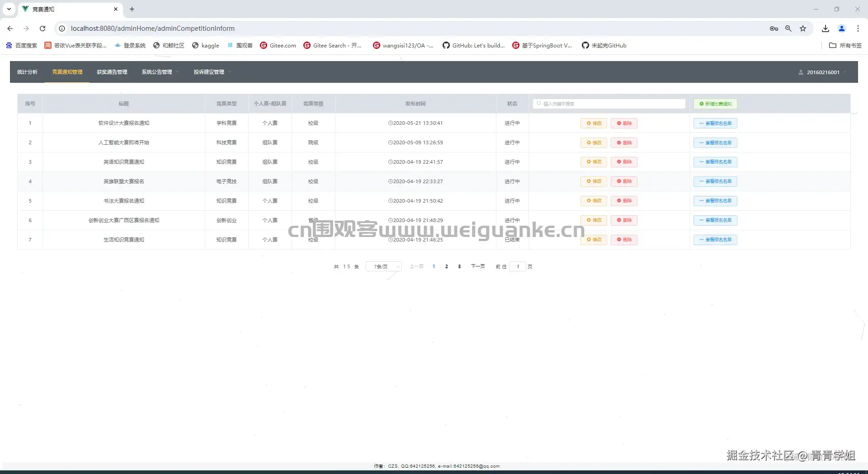
Task: Open a new browser tab with plus icon
Action: pyautogui.click(x=132, y=9)
